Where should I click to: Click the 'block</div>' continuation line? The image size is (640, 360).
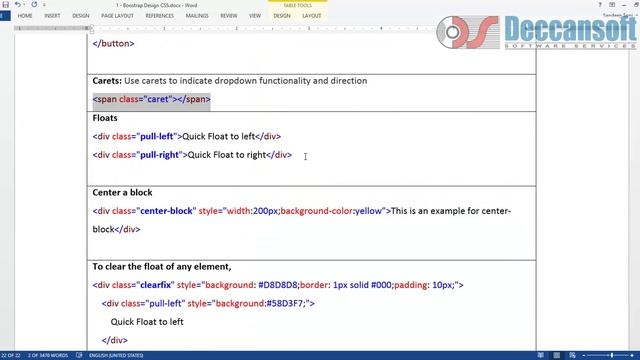[116, 229]
